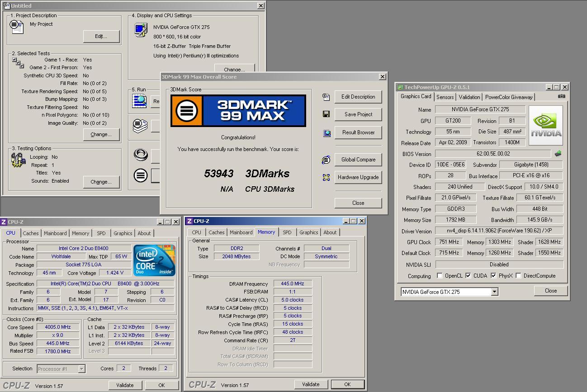This screenshot has height=392, width=587.
Task: Click the BIOS save chip icon in GPU-Z
Action: pyautogui.click(x=558, y=154)
